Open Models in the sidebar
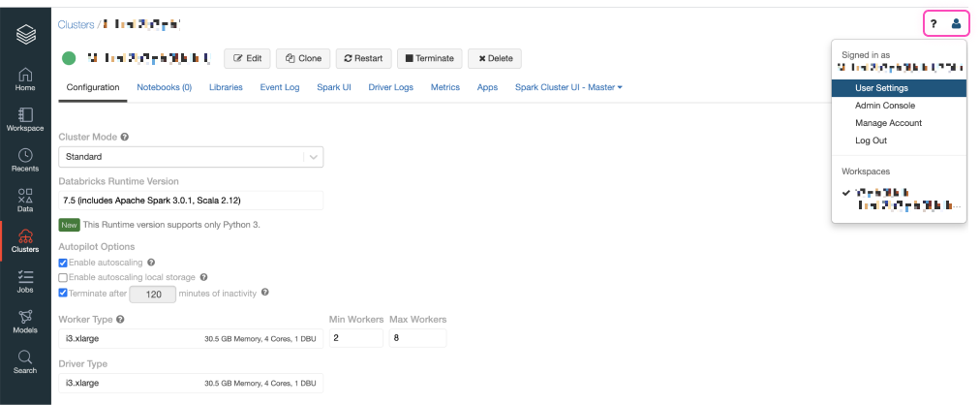980x405 pixels. coord(25,322)
